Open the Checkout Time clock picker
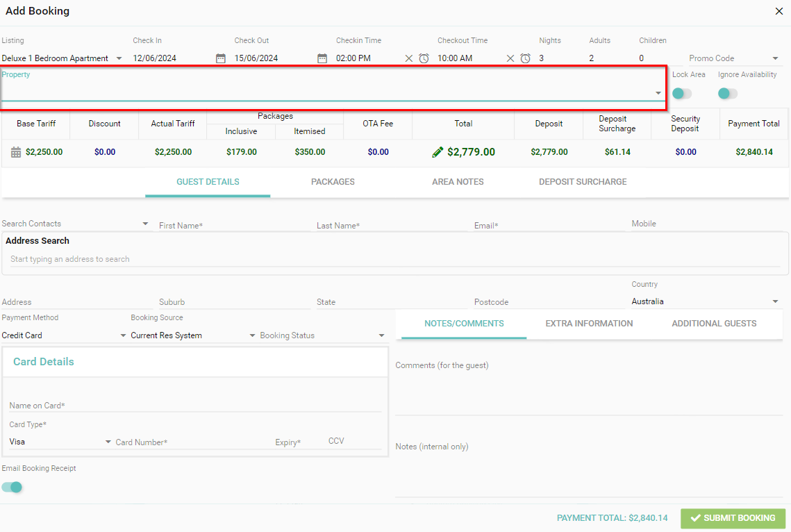 (526, 58)
